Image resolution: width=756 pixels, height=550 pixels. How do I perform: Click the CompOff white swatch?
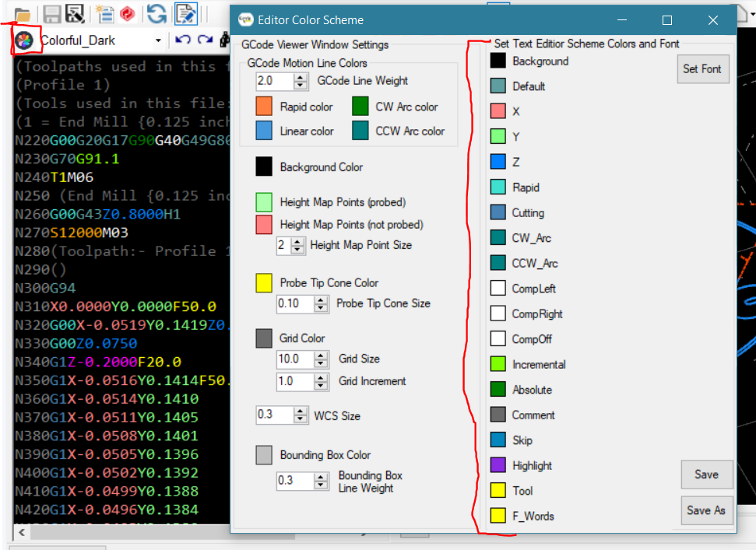pyautogui.click(x=498, y=338)
